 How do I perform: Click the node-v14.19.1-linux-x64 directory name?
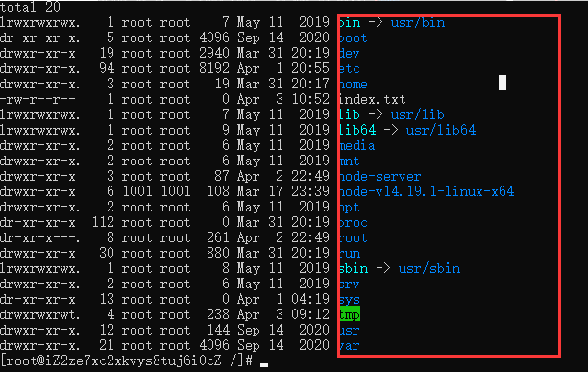pyautogui.click(x=427, y=191)
